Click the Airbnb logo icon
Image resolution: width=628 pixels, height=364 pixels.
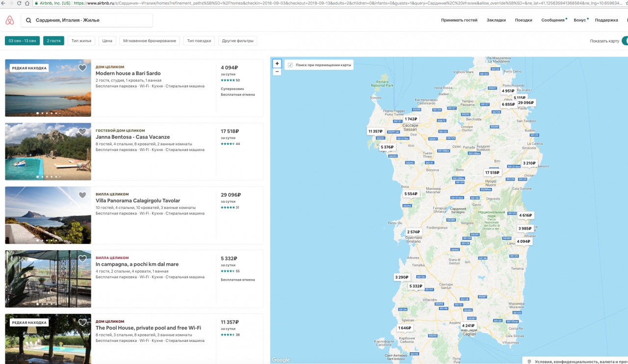pyautogui.click(x=10, y=20)
